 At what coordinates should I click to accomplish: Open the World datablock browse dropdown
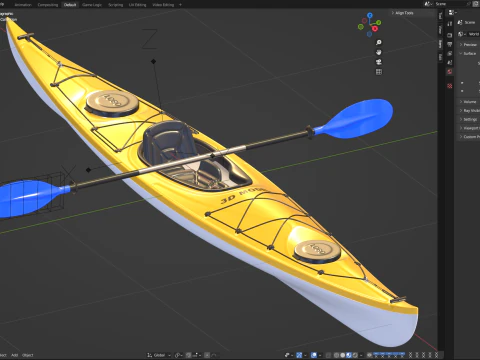click(462, 34)
